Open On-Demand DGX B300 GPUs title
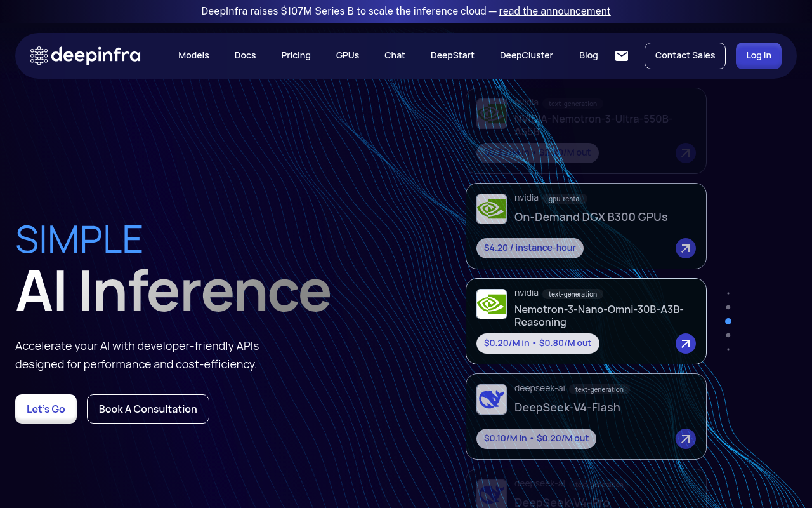812x508 pixels. (591, 217)
